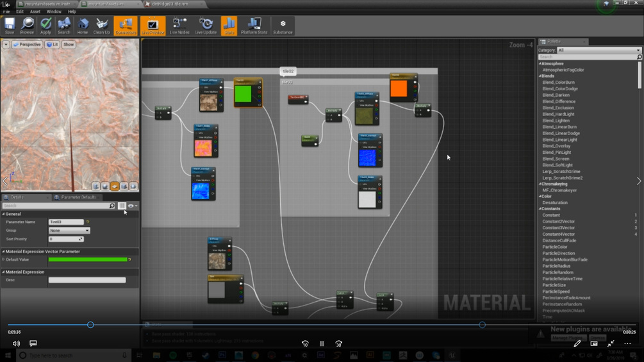
Task: Click the Palette search box
Action: pyautogui.click(x=590, y=56)
